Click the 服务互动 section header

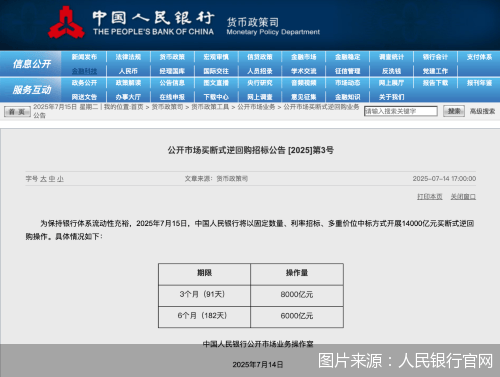pyautogui.click(x=32, y=90)
